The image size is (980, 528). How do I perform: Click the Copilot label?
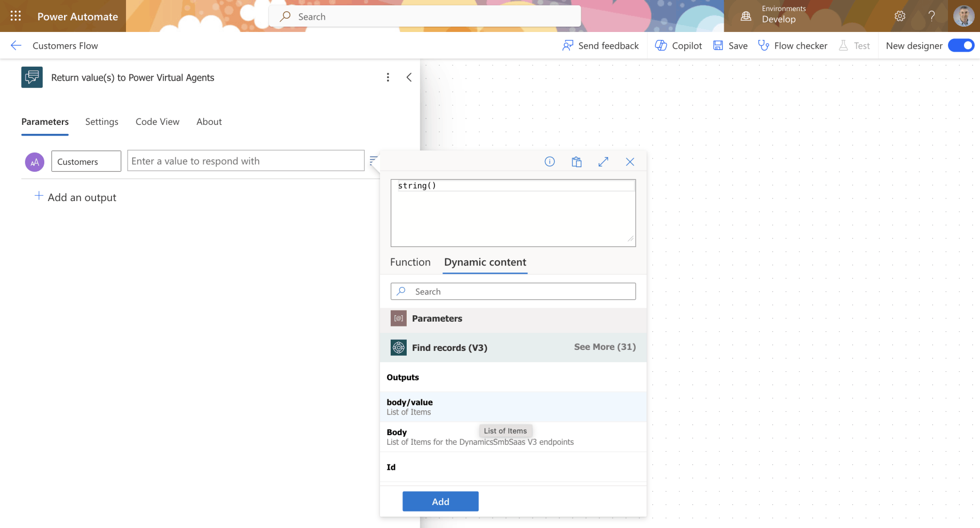(687, 45)
